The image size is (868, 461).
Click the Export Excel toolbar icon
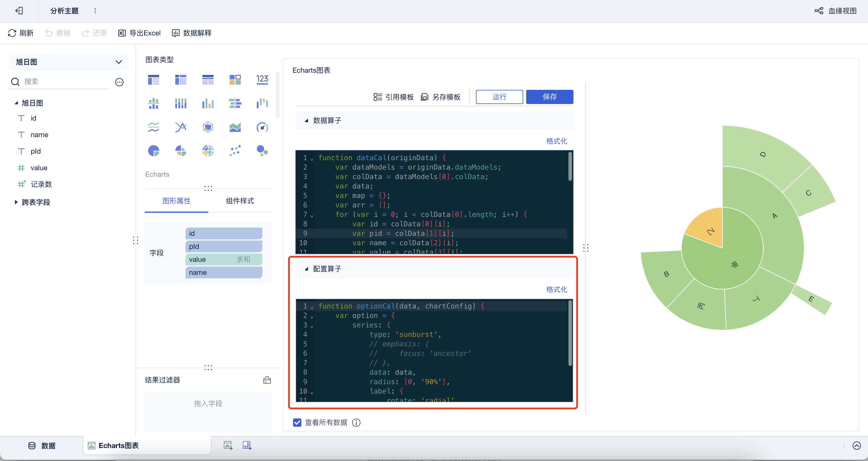pyautogui.click(x=122, y=33)
